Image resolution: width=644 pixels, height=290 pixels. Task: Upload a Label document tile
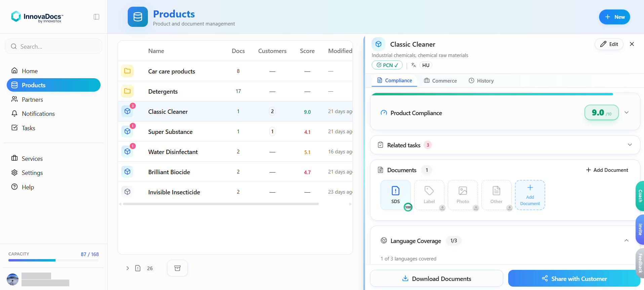click(429, 195)
